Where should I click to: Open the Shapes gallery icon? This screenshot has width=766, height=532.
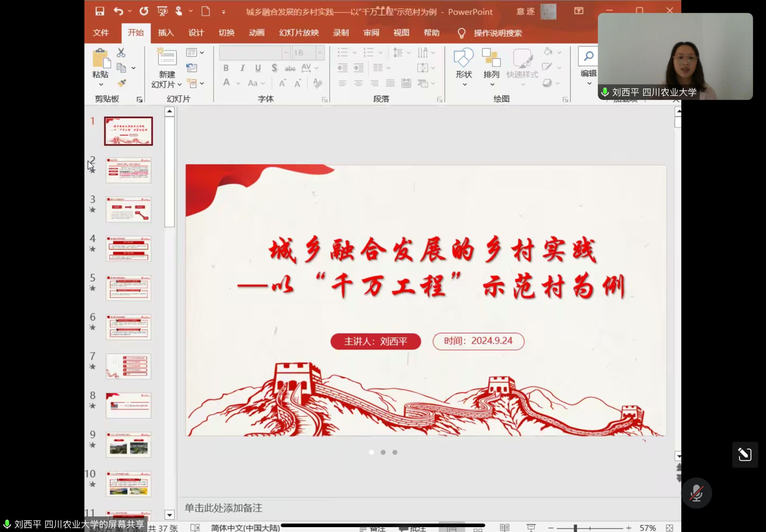click(464, 58)
